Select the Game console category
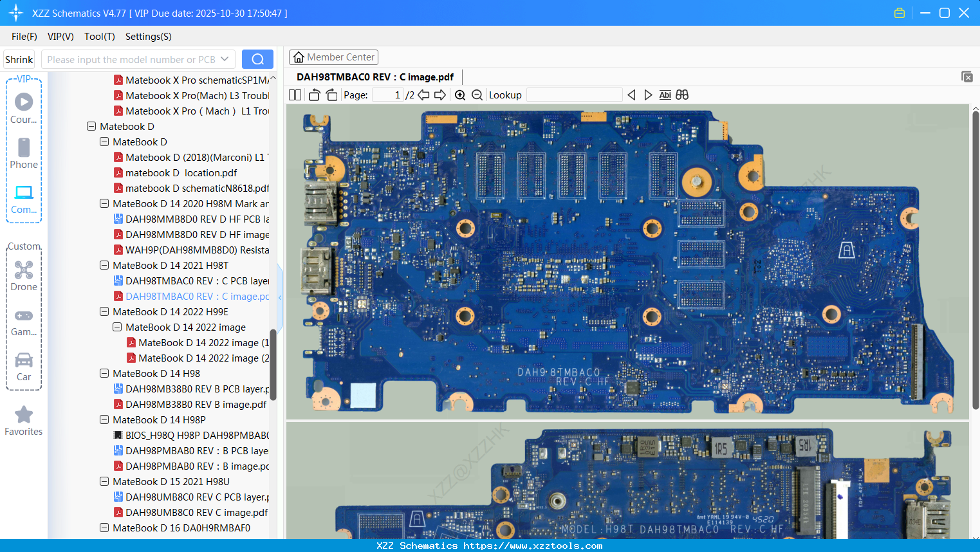This screenshot has height=552, width=980. click(24, 322)
